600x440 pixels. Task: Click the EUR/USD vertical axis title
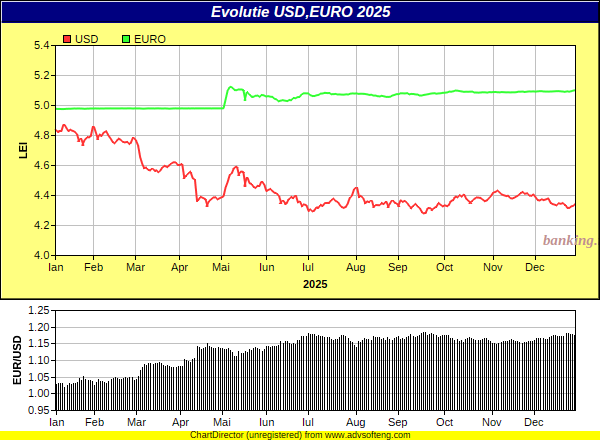tap(17, 360)
